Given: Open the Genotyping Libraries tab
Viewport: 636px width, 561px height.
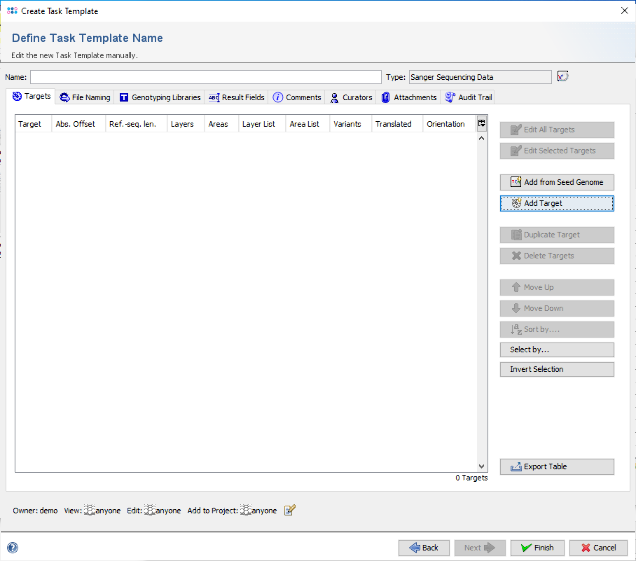Looking at the screenshot, I should pyautogui.click(x=160, y=97).
